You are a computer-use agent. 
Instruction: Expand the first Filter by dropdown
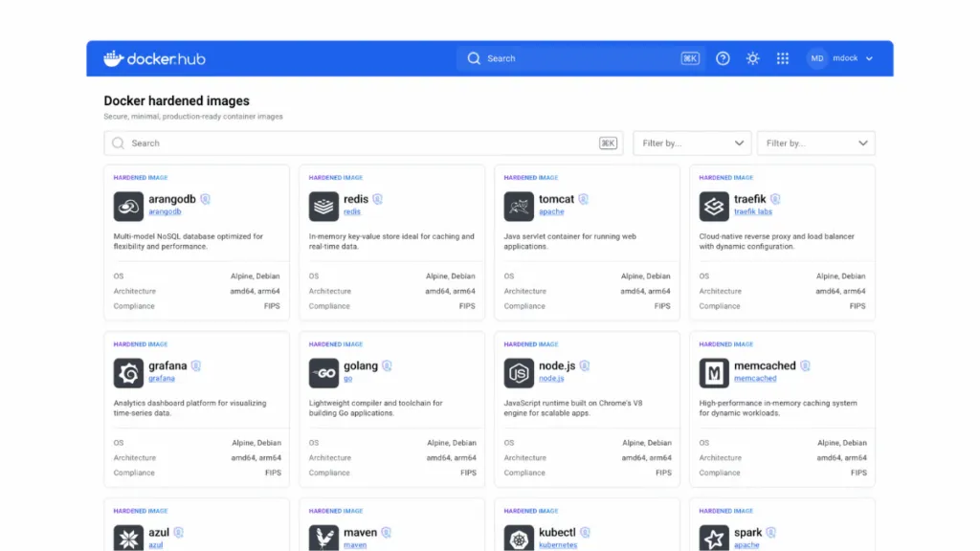tap(692, 143)
